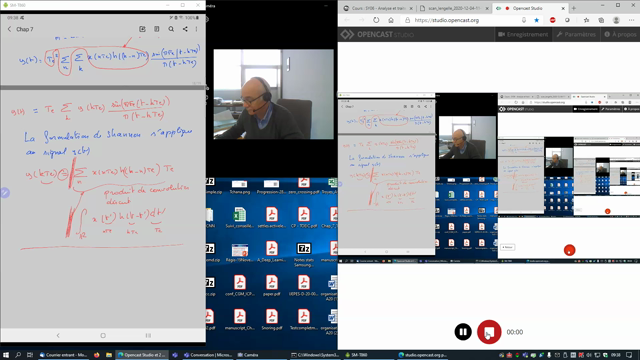Open the À propos page
This screenshot has height=360, width=640.
[x=620, y=34]
